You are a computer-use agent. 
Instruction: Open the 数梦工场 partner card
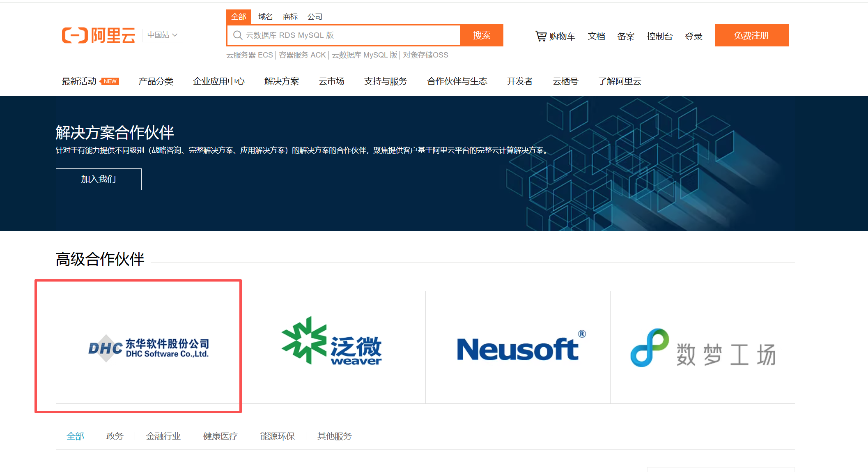703,347
